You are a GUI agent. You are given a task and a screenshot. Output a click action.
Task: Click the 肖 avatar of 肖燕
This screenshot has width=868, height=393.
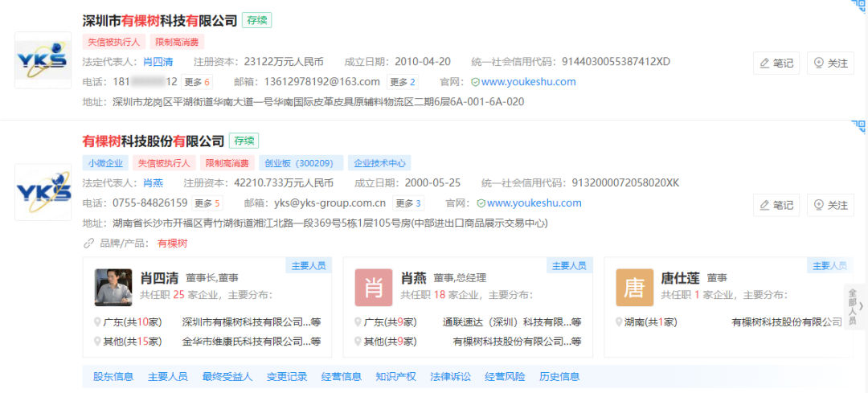click(374, 287)
